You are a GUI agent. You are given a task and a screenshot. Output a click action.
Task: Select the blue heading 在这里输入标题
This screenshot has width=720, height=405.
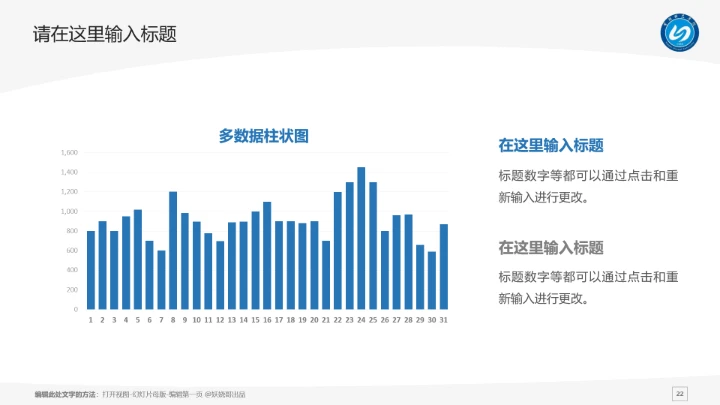point(551,146)
